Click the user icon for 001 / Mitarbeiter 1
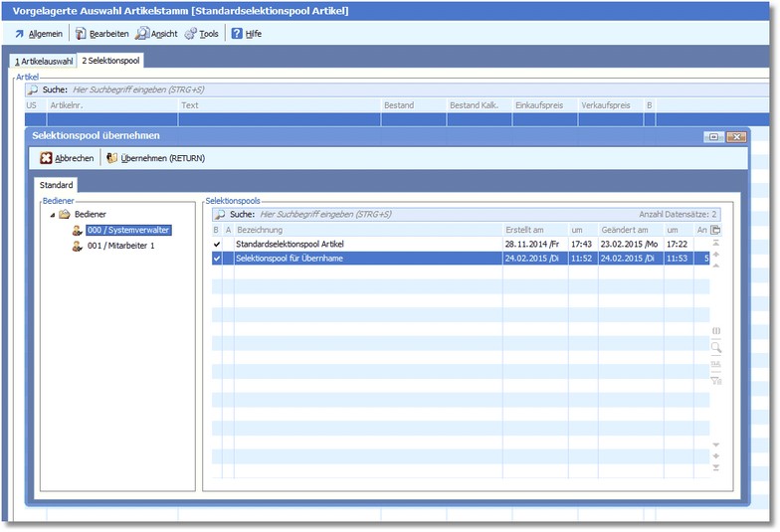Image resolution: width=780 pixels, height=532 pixels. [77, 246]
